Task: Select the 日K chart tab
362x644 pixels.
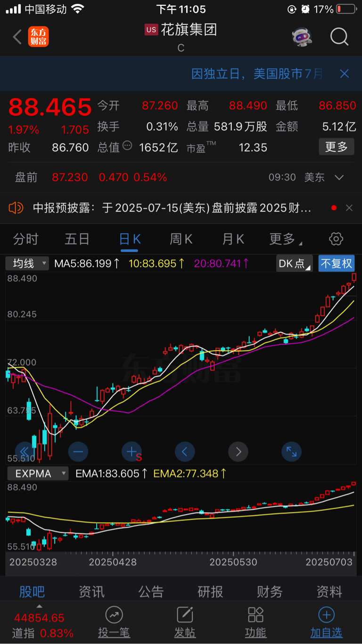Action: point(130,239)
